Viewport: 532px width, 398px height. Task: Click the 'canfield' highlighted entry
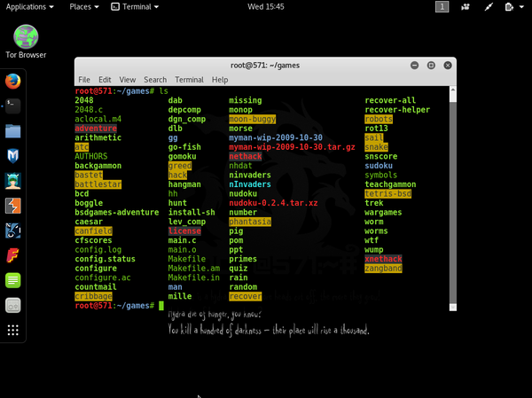93,231
